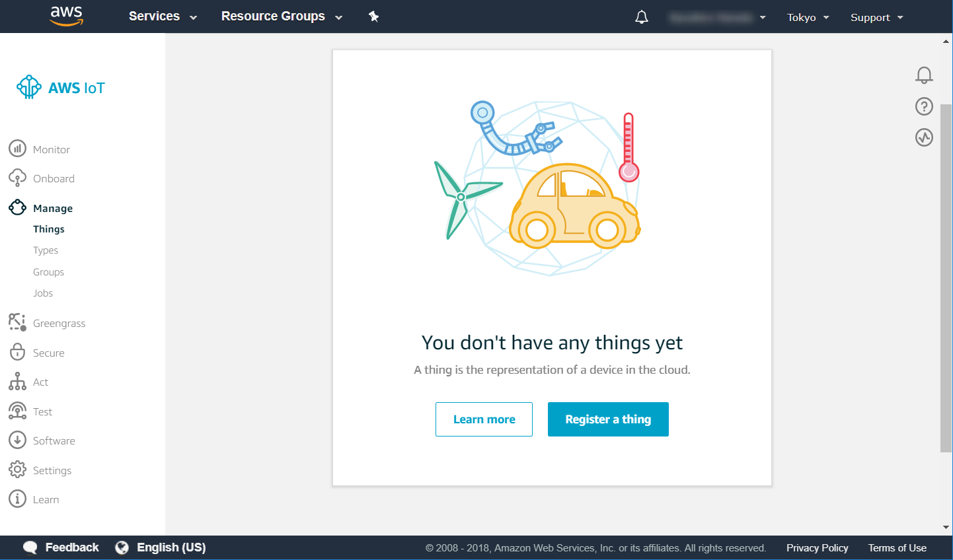Select Types under Manage
Screen dimensions: 953x560
click(46, 250)
